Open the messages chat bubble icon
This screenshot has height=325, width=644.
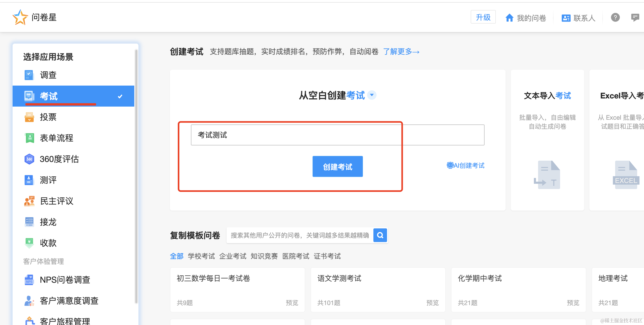[635, 18]
